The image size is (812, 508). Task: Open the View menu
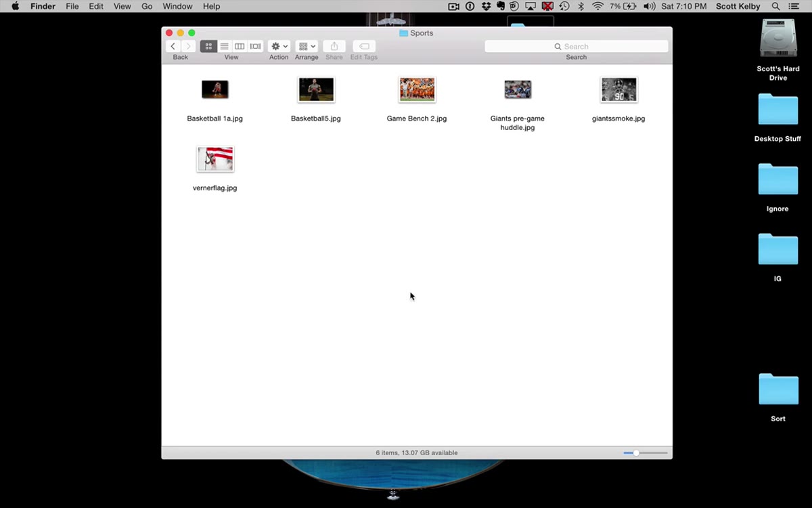click(122, 6)
